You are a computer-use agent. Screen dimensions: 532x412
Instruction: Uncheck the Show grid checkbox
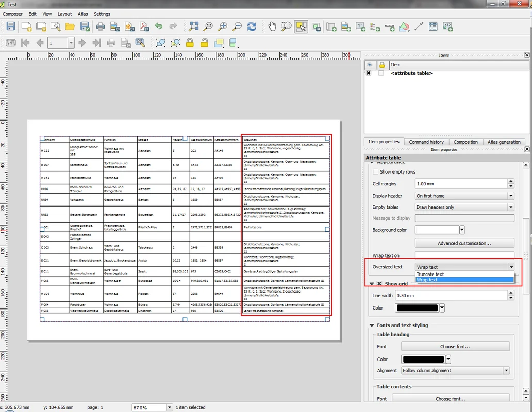point(379,284)
